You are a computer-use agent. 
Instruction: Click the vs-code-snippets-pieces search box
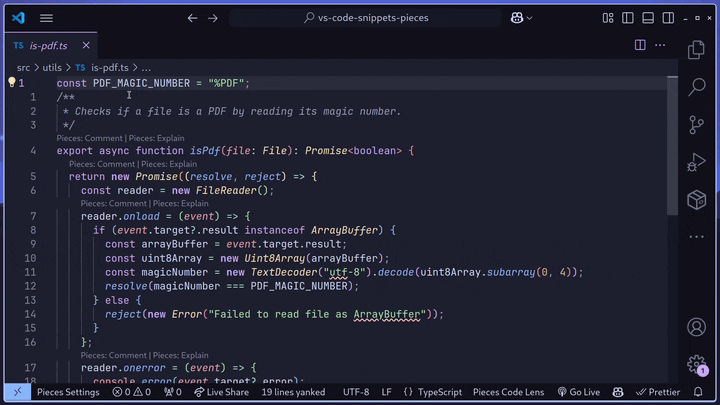pyautogui.click(x=366, y=18)
